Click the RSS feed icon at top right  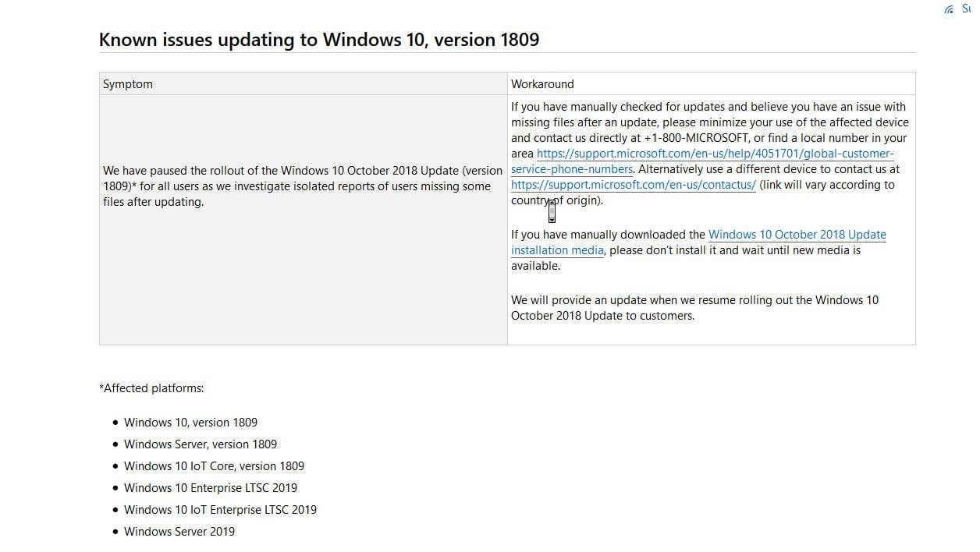pyautogui.click(x=949, y=9)
